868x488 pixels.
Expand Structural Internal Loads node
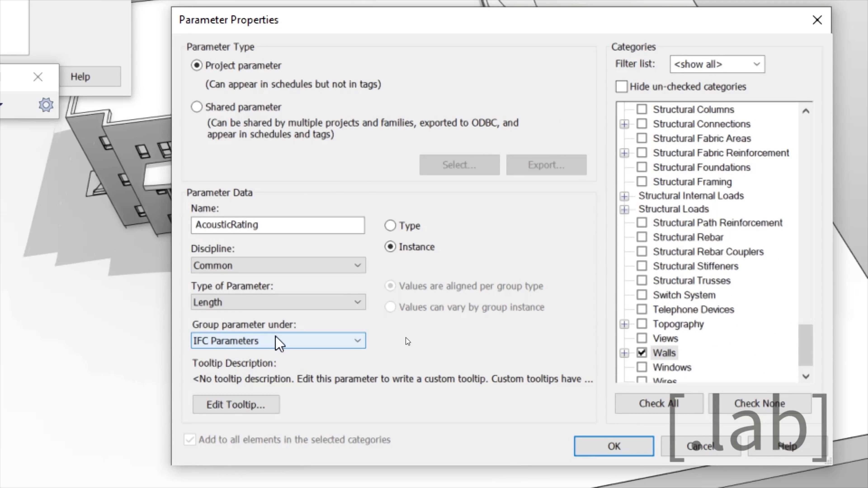pyautogui.click(x=624, y=196)
